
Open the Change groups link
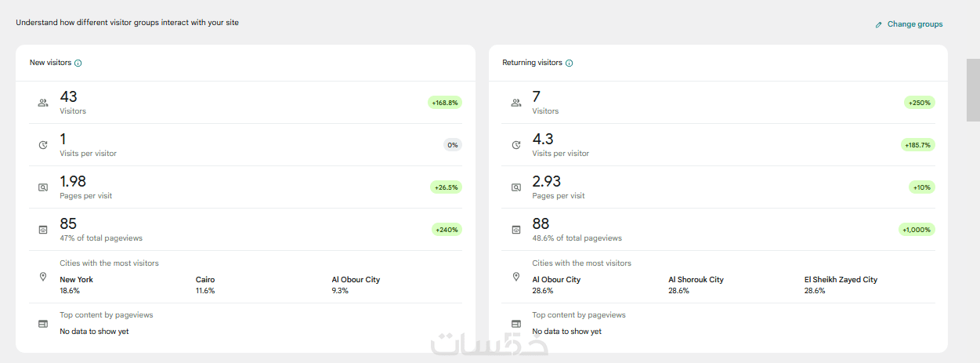point(915,24)
